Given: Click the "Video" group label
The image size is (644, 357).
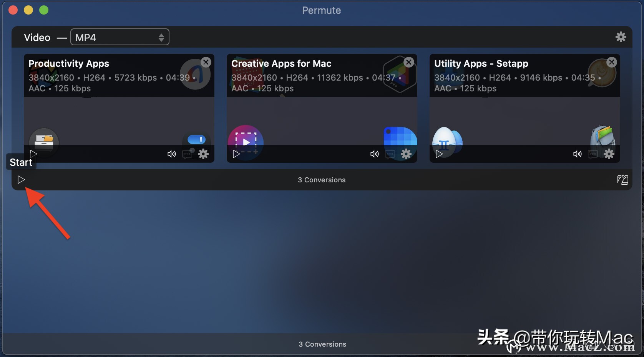Looking at the screenshot, I should coord(37,38).
